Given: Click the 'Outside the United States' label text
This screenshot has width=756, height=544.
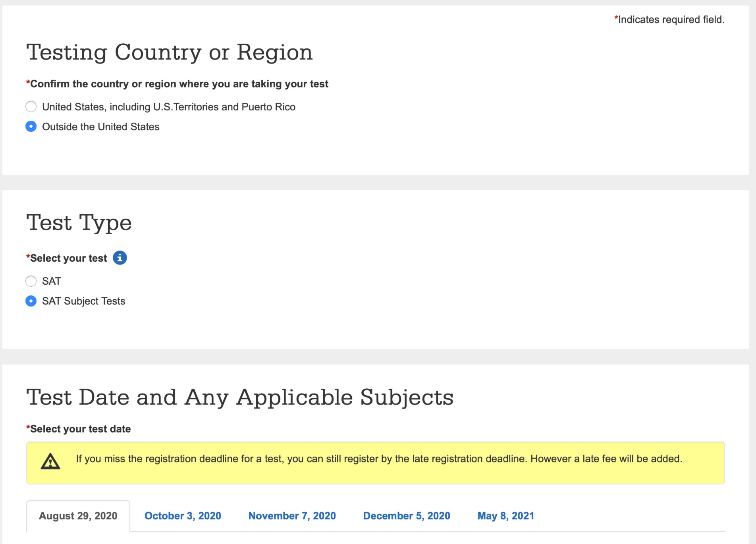Looking at the screenshot, I should 101,127.
